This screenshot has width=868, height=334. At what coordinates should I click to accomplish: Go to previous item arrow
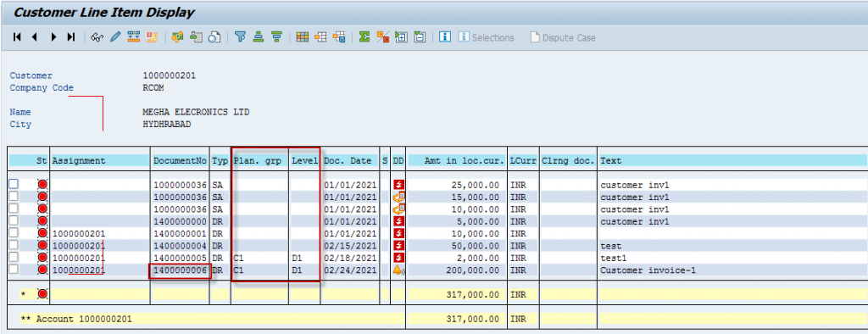pyautogui.click(x=34, y=37)
